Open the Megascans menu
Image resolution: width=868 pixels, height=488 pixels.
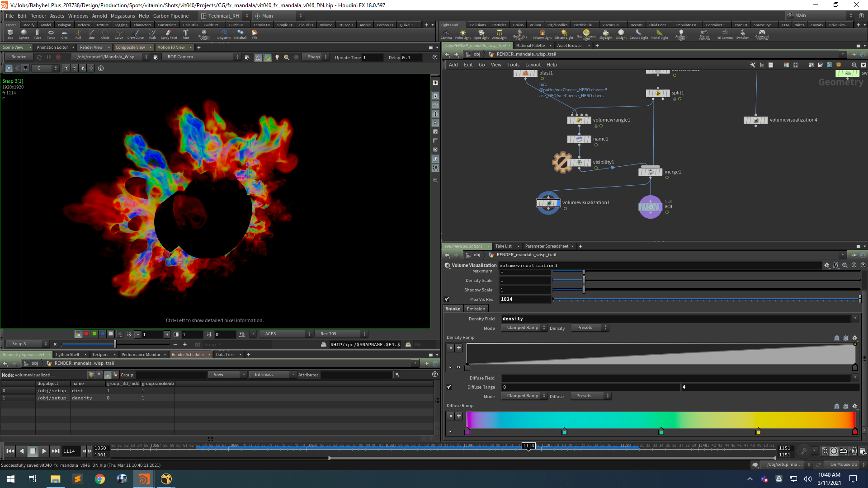pyautogui.click(x=123, y=16)
